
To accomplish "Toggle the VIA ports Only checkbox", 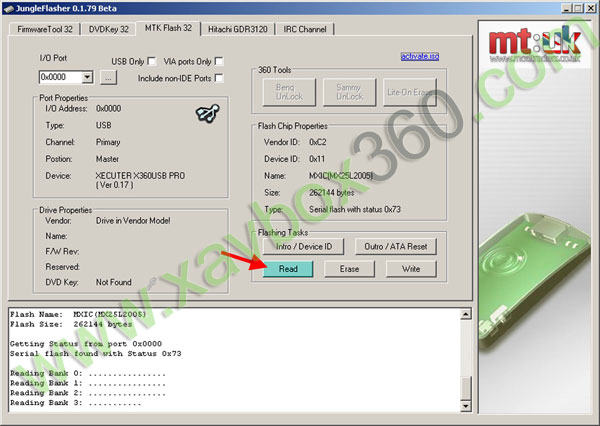I will coord(219,61).
